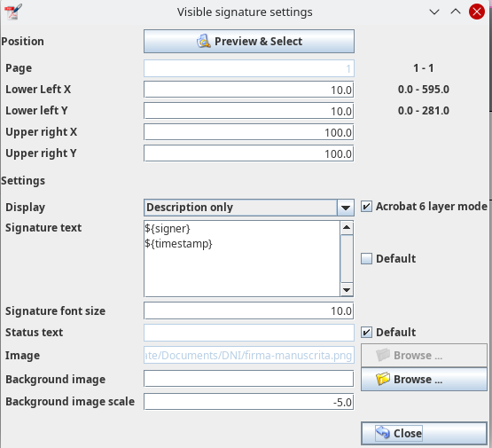The image size is (492, 448).
Task: Click the Preview & Select button
Action: [249, 41]
